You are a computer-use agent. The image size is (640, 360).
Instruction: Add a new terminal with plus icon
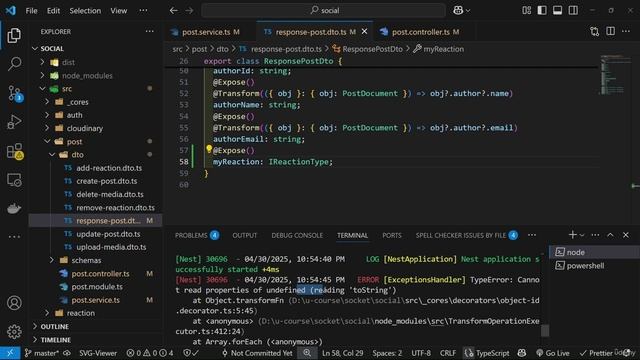(572, 235)
